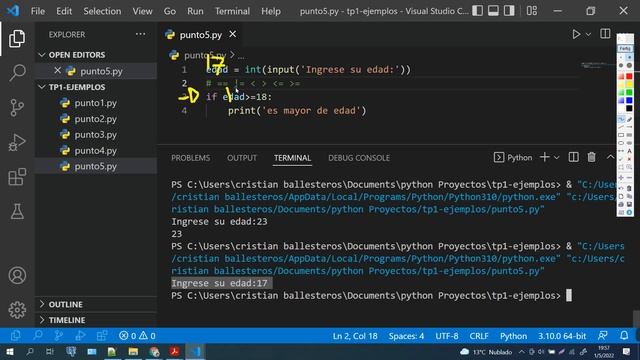The image size is (640, 360).
Task: Open the Source Control view
Action: coord(17,108)
